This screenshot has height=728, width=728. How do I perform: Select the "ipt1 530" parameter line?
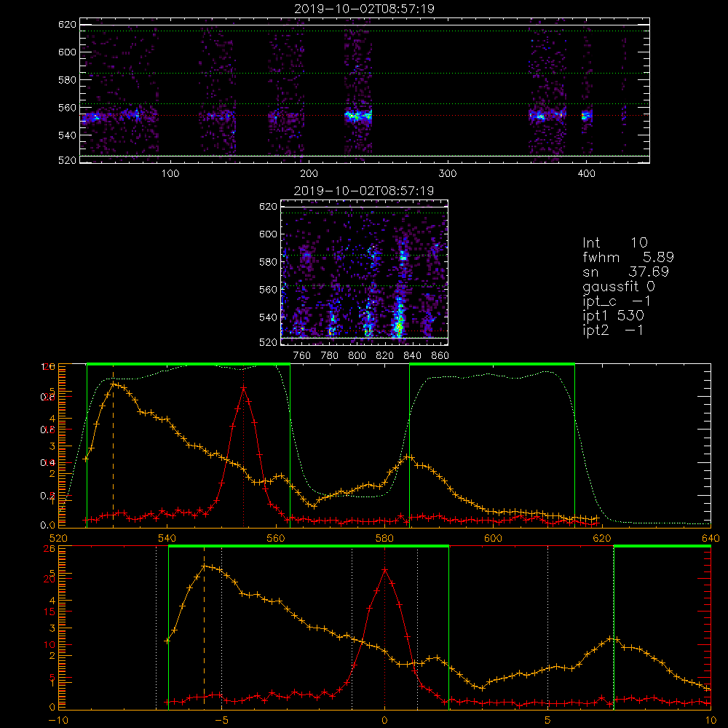pos(613,316)
